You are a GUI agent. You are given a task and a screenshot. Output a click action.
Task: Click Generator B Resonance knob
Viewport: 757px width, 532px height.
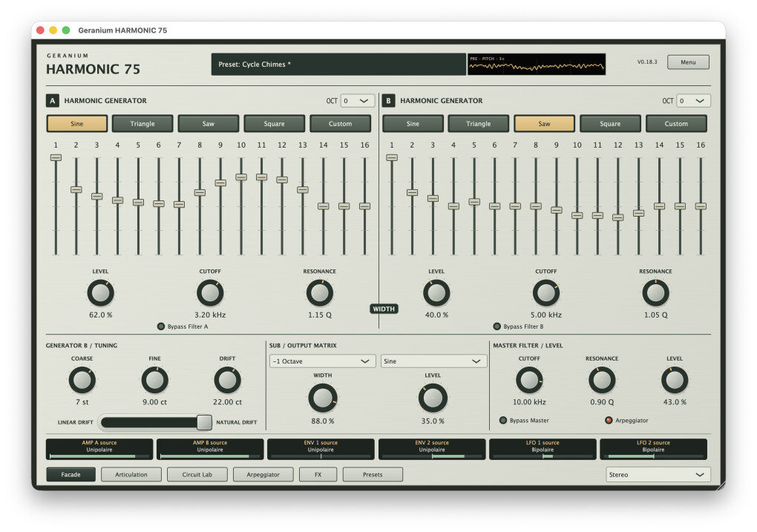point(655,293)
